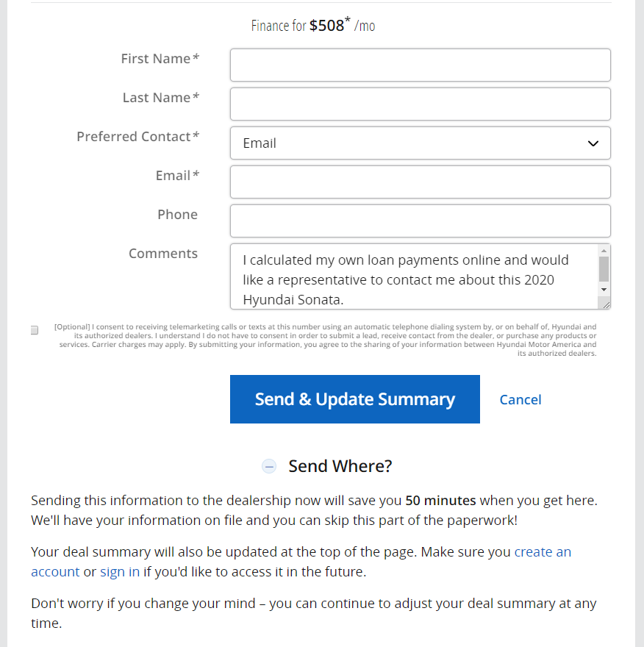Image resolution: width=644 pixels, height=647 pixels.
Task: Collapse the Send Where? section icon
Action: [x=269, y=466]
